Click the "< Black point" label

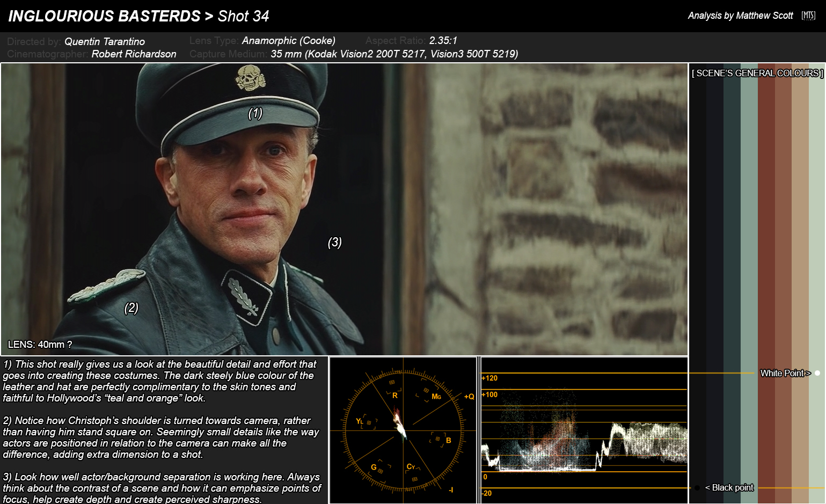[x=729, y=487]
